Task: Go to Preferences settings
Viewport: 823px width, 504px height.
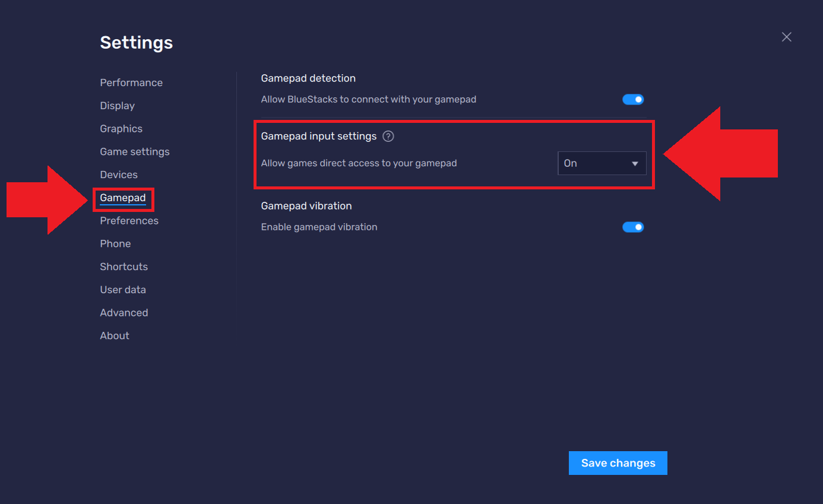Action: click(x=129, y=220)
